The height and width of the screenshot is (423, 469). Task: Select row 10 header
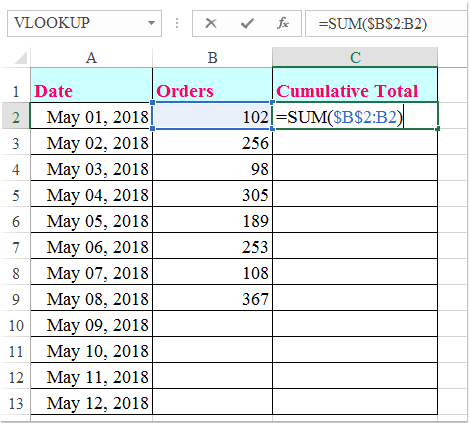point(16,324)
